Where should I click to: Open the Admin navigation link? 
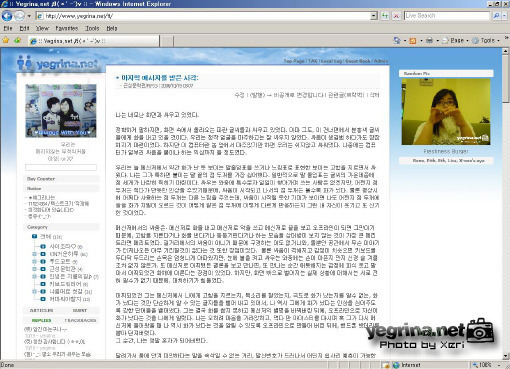(381, 61)
